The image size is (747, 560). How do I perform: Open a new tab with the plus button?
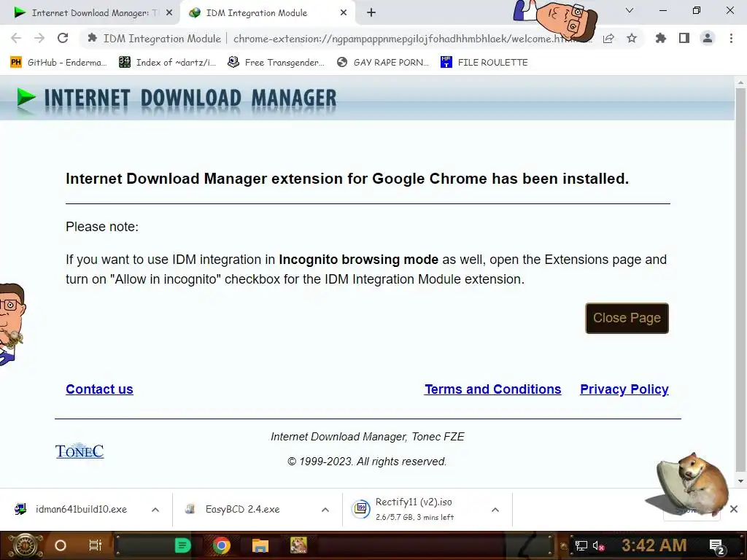coord(371,13)
